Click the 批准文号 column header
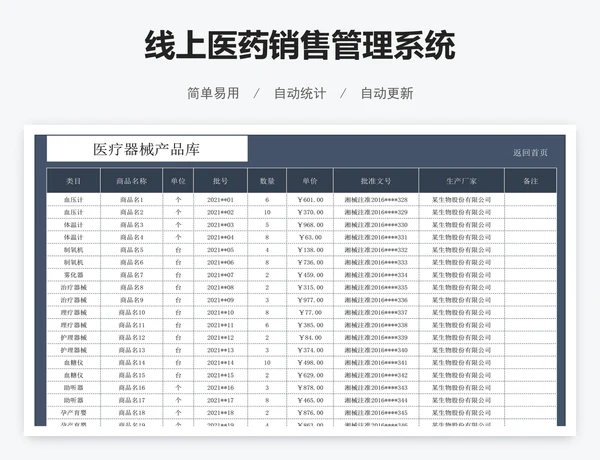The height and width of the screenshot is (460, 600). [376, 181]
